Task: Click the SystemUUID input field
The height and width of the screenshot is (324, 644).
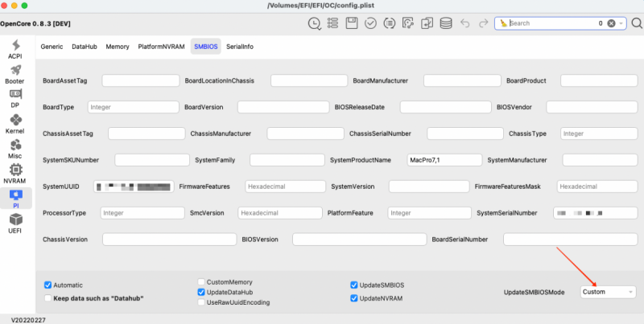Action: 134,187
